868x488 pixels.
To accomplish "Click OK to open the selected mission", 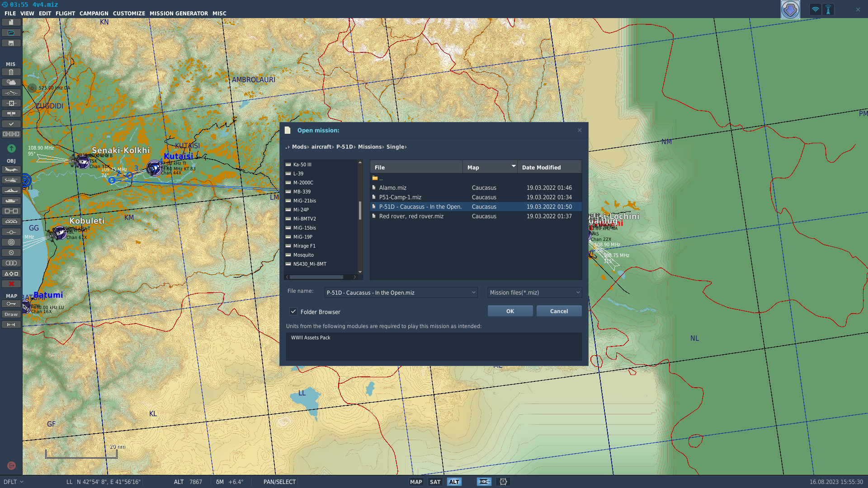I will 510,311.
